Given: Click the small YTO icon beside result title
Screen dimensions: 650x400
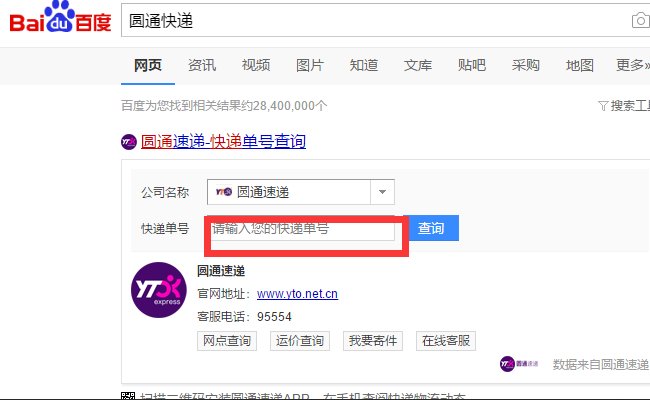Looking at the screenshot, I should (128, 142).
